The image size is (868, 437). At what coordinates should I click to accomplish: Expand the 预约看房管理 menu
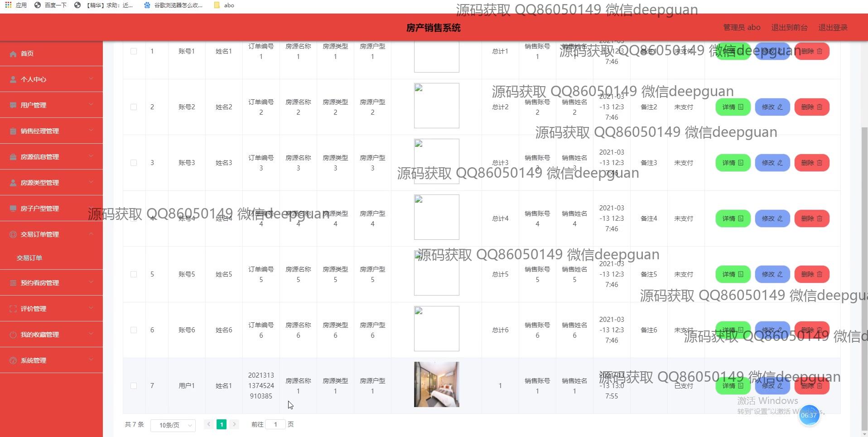51,283
